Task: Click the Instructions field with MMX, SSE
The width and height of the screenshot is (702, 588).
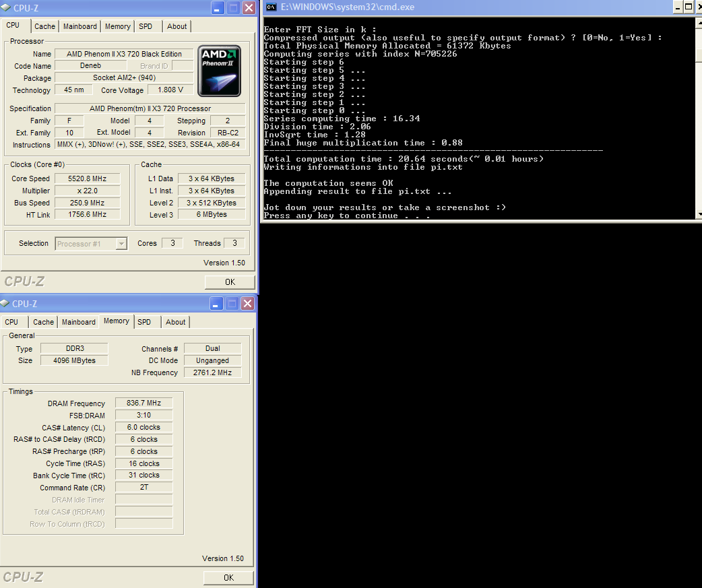Action: tap(150, 145)
